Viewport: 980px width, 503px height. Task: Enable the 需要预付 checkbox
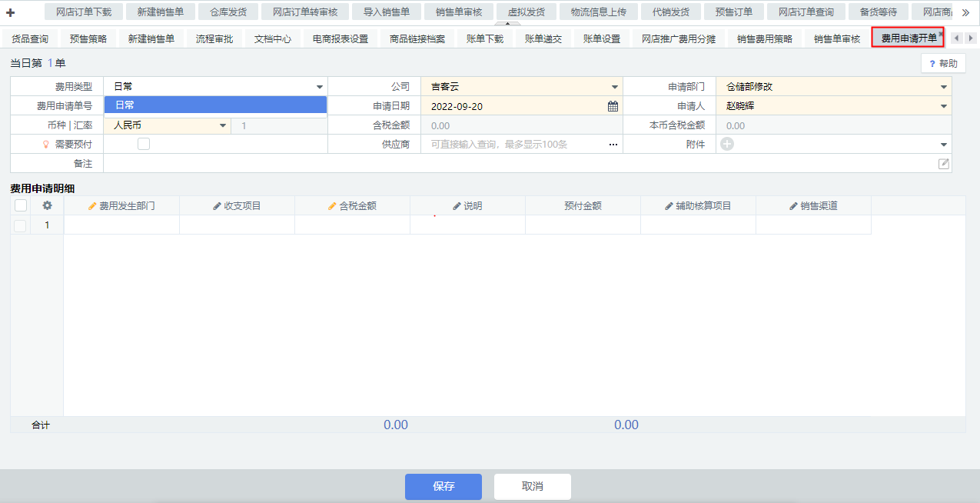click(x=144, y=144)
